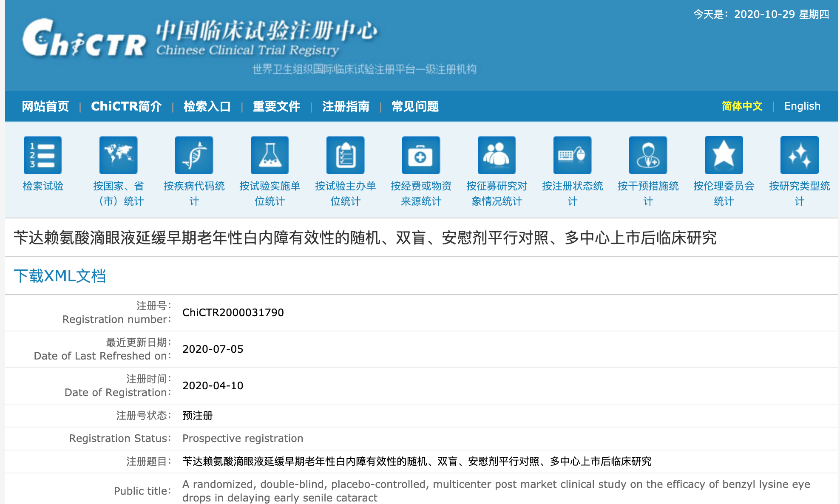Click the search trials list icon
Image resolution: width=840 pixels, height=504 pixels.
(x=43, y=155)
